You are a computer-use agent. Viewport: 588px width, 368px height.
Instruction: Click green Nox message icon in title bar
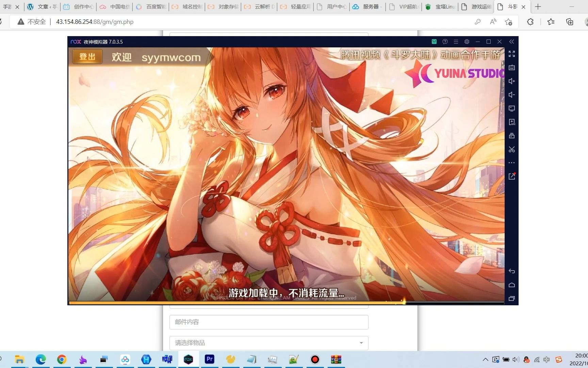click(x=434, y=42)
